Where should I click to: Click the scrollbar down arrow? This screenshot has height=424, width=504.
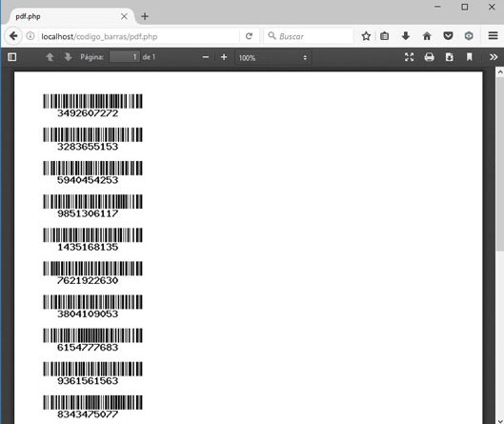point(500,421)
